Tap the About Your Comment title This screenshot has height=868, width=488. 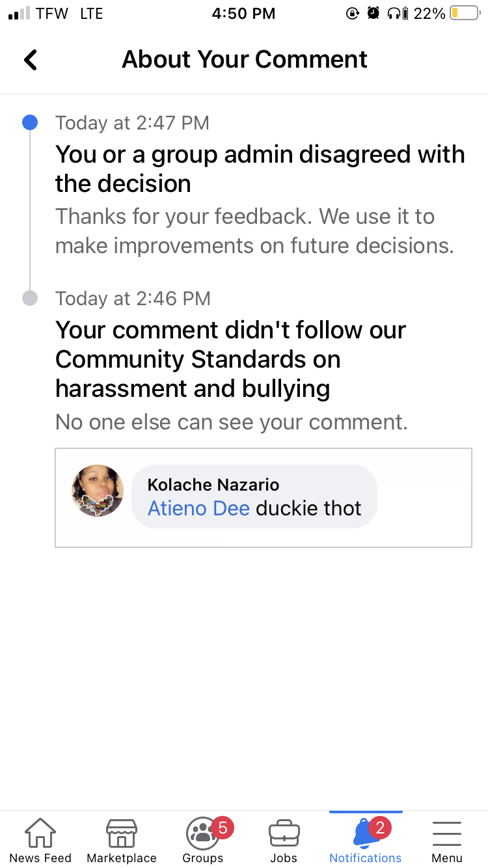[x=244, y=59]
